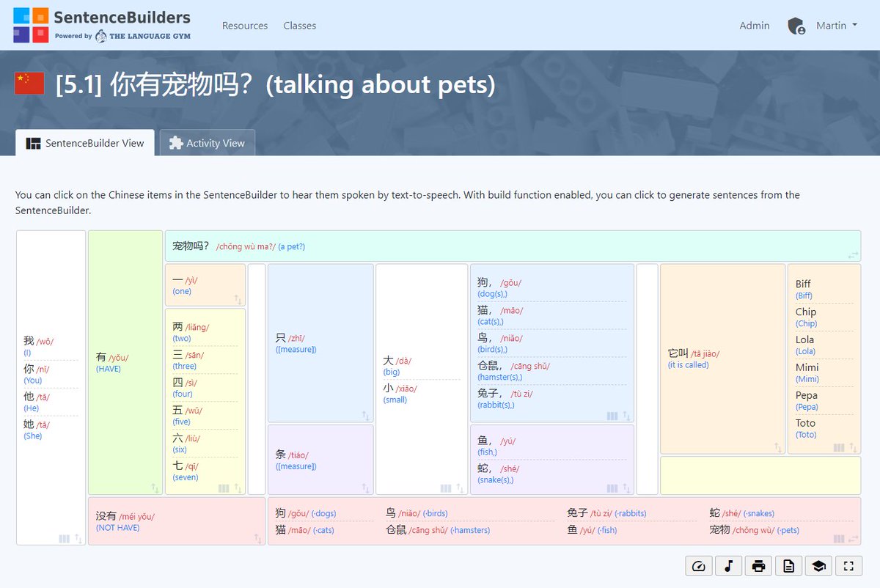
Task: Toggle the column arrows on the NOT HAVE row
Action: coord(257,538)
